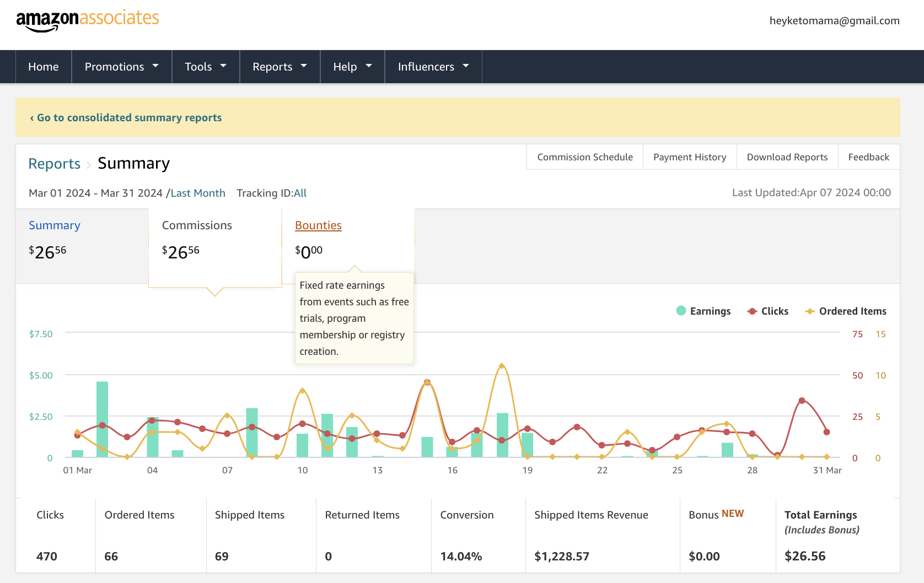The image size is (924, 583).
Task: Change date range via Last Month link
Action: tap(198, 193)
